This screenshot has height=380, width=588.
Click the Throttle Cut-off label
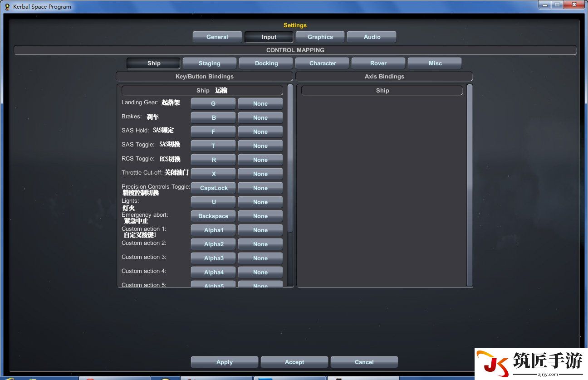[x=142, y=173]
